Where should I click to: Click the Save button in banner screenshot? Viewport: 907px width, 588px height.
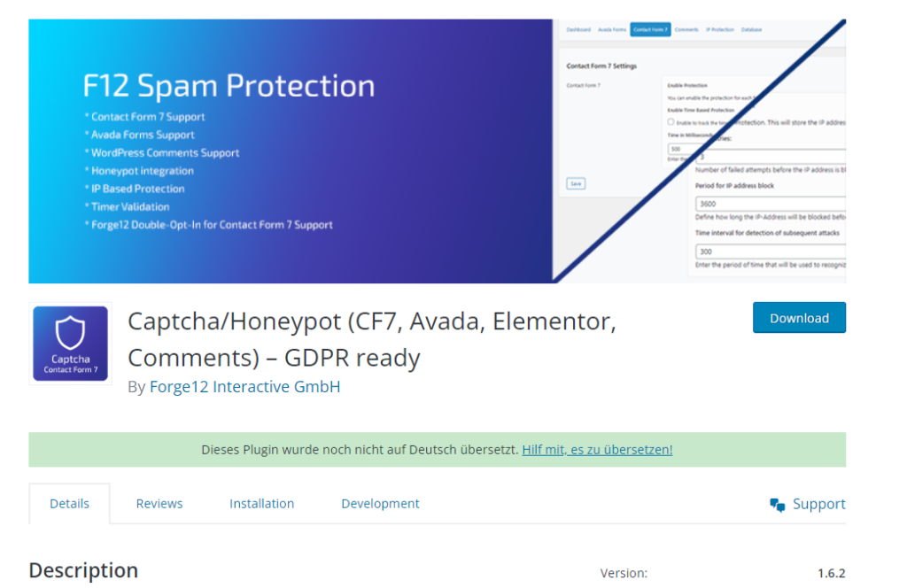point(576,184)
